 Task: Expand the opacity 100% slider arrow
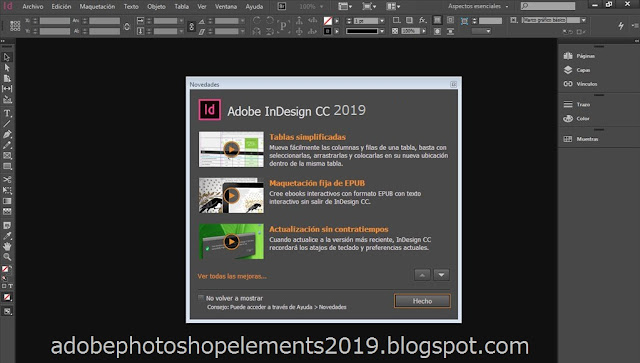point(424,31)
